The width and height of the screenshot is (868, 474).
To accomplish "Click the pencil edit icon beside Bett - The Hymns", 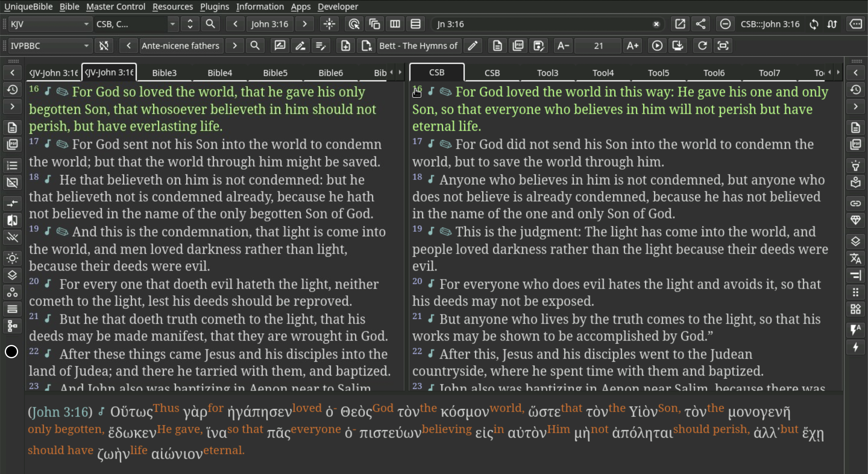I will 473,46.
